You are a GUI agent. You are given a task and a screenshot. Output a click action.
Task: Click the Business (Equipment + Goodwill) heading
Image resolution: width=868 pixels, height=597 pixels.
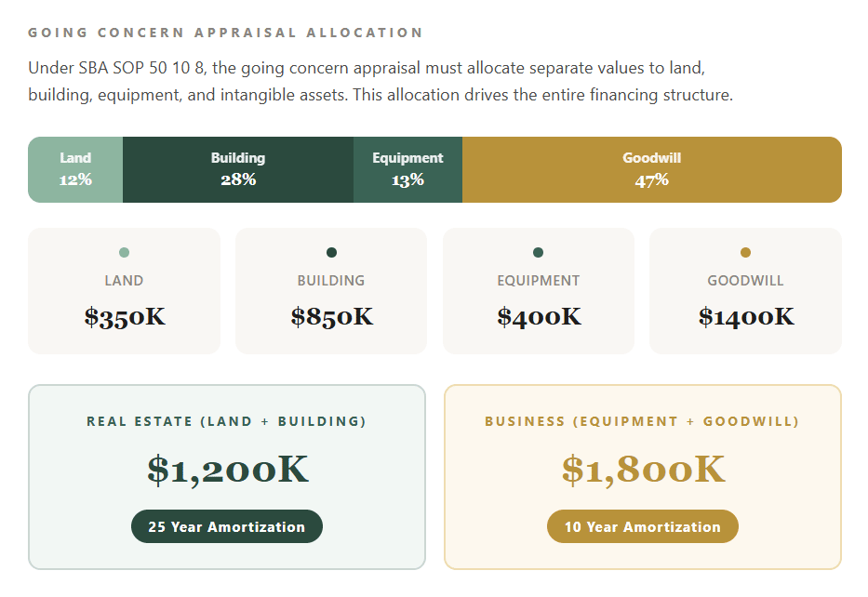(x=643, y=421)
